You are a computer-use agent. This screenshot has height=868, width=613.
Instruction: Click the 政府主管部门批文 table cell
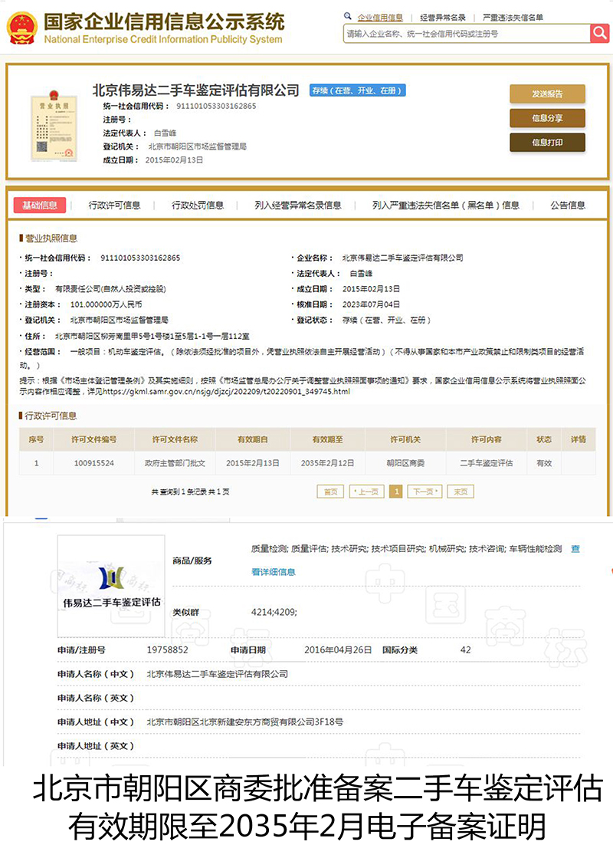coord(175,463)
